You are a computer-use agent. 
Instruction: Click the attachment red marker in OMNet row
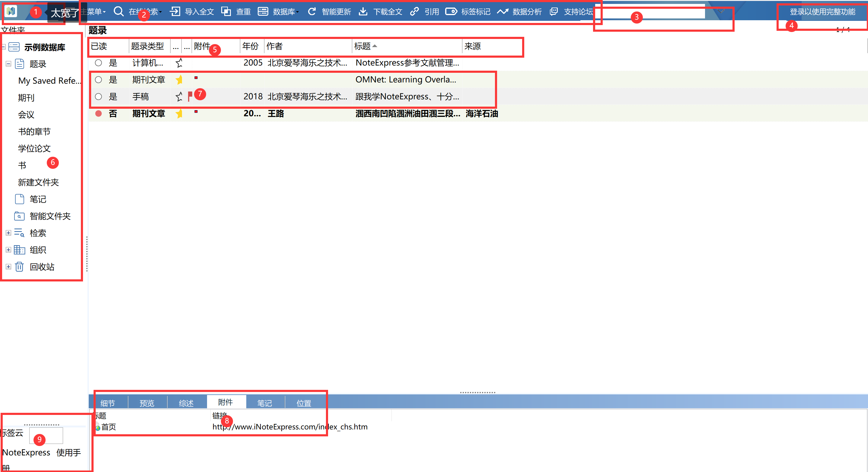[196, 78]
